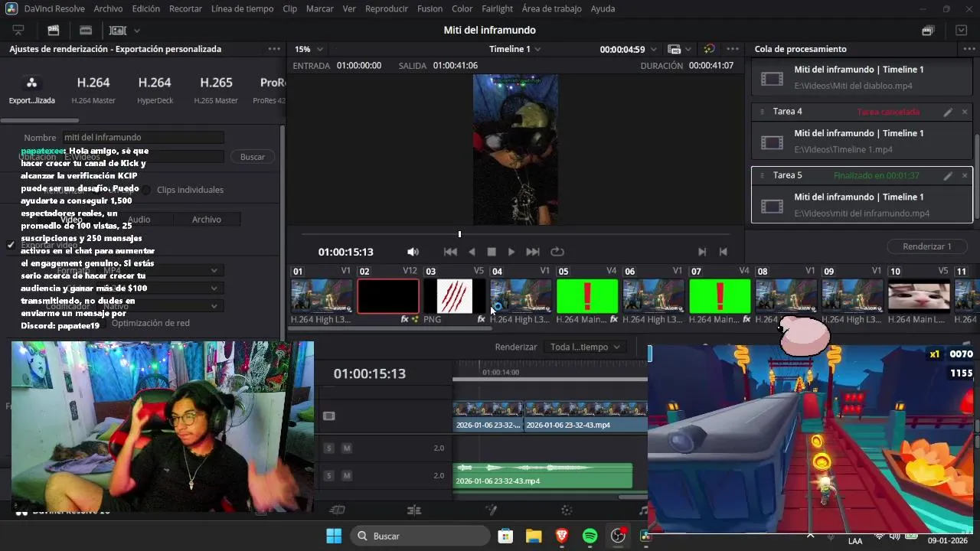Image resolution: width=980 pixels, height=551 pixels.
Task: Switch to the Archivo settings tab
Action: [207, 220]
